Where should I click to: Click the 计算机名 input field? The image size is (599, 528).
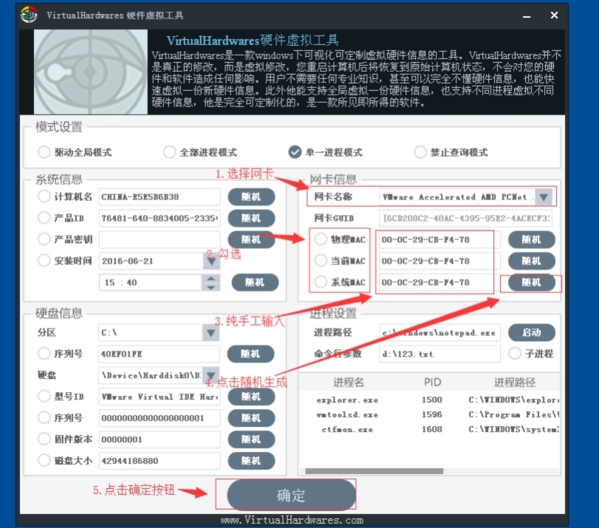pos(159,197)
